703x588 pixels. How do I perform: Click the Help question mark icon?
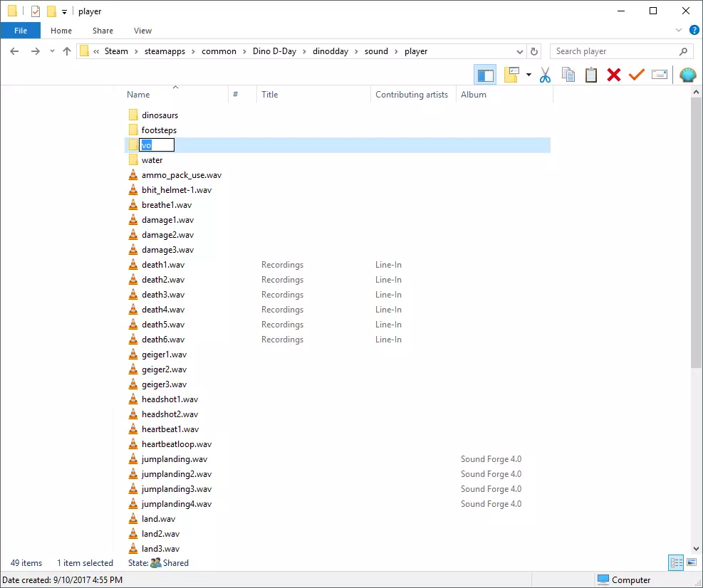pyautogui.click(x=694, y=31)
